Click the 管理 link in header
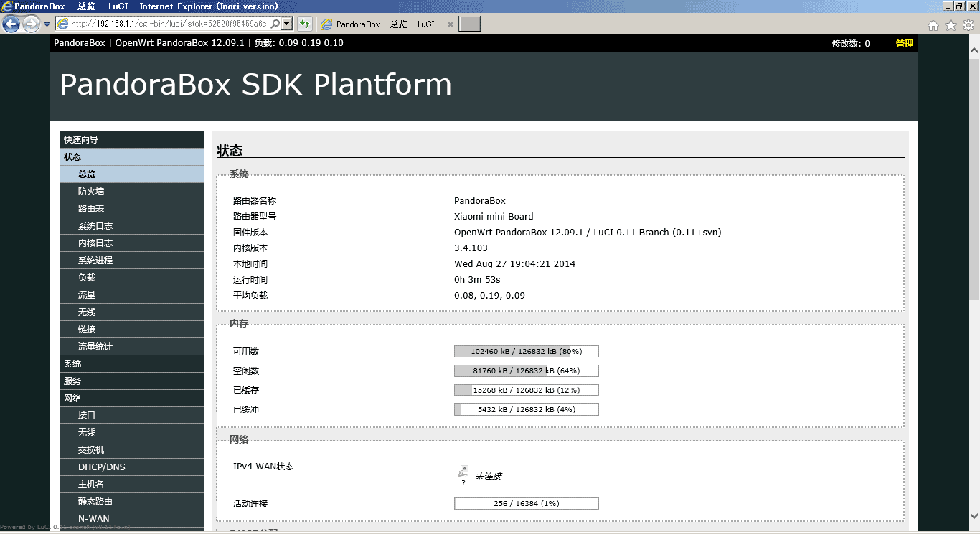The image size is (980, 534). point(905,43)
